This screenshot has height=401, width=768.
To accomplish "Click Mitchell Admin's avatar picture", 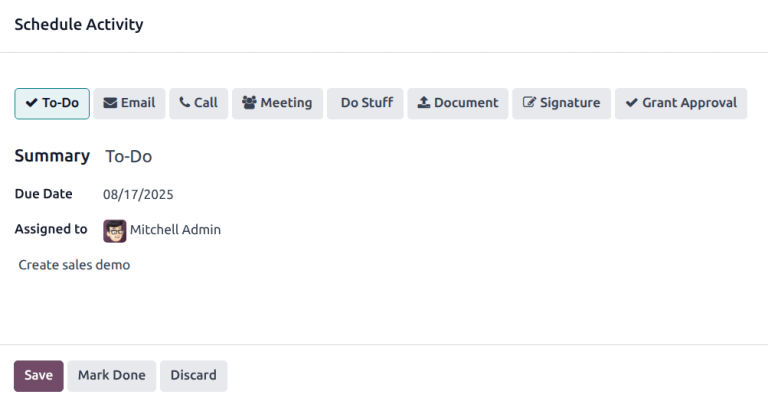I will tap(115, 230).
